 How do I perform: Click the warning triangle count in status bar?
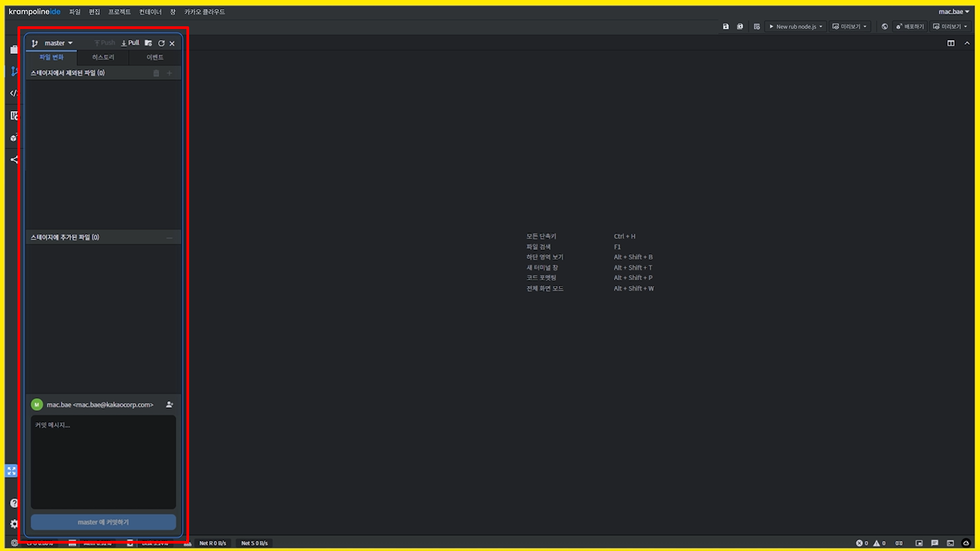tap(879, 543)
